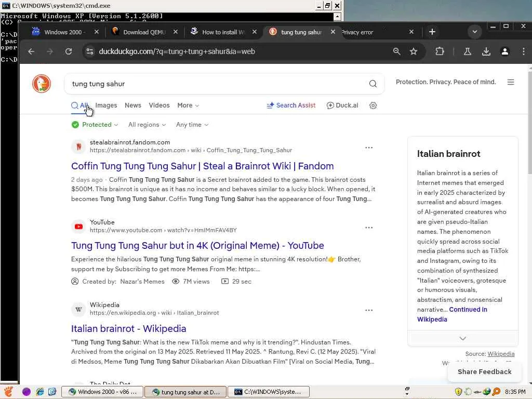Open options for the Wikipedia result
532x399 pixels.
[x=369, y=310]
